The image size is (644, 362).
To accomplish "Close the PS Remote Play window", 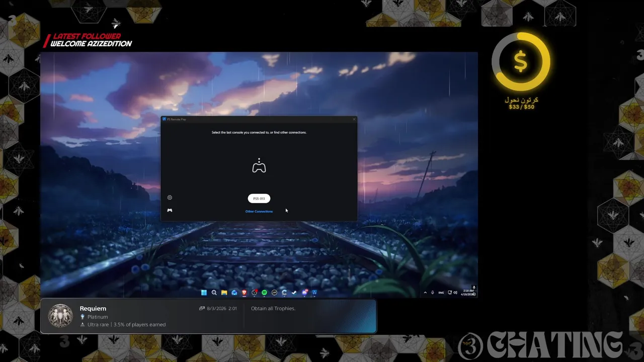I will point(354,119).
